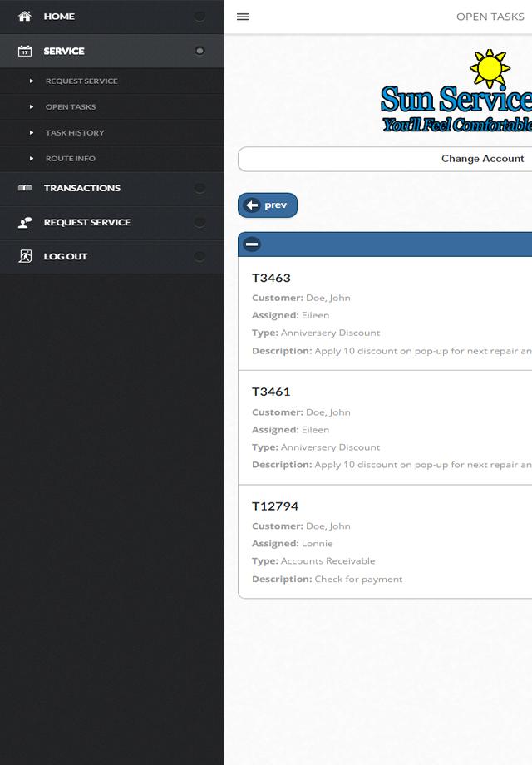Click the Request Service person icon
The image size is (532, 765).
click(25, 223)
